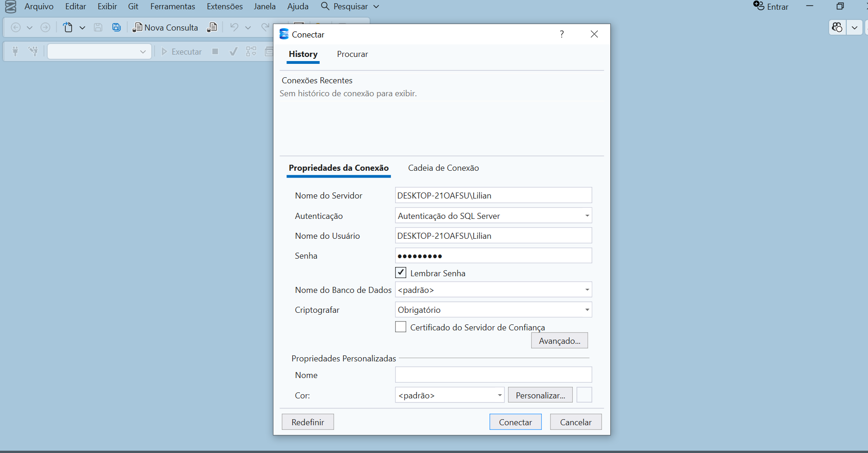868x453 pixels.
Task: Click the Redo arrow icon
Action: coord(265,27)
